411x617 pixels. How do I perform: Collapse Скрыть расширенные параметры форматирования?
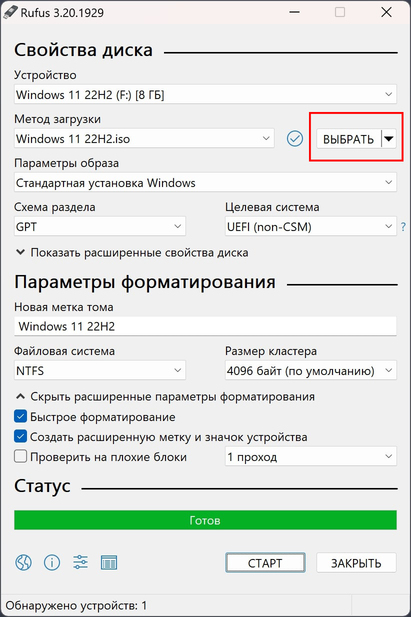[x=165, y=397]
